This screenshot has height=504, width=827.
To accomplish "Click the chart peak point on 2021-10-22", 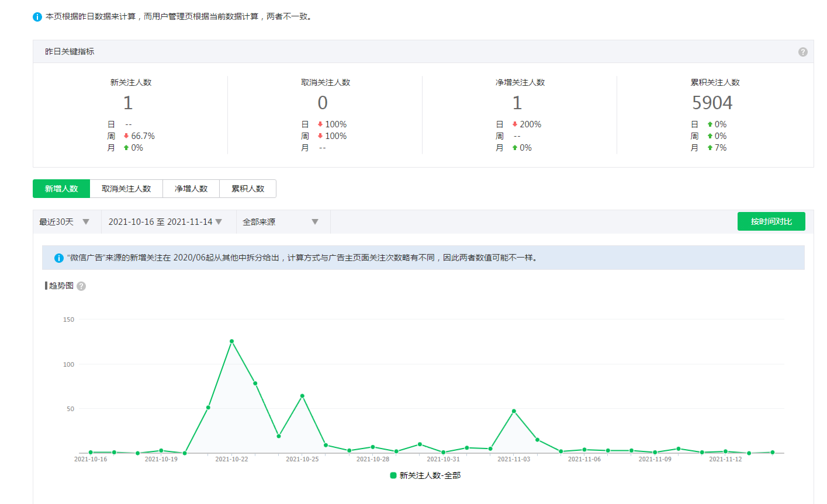I will 231,341.
